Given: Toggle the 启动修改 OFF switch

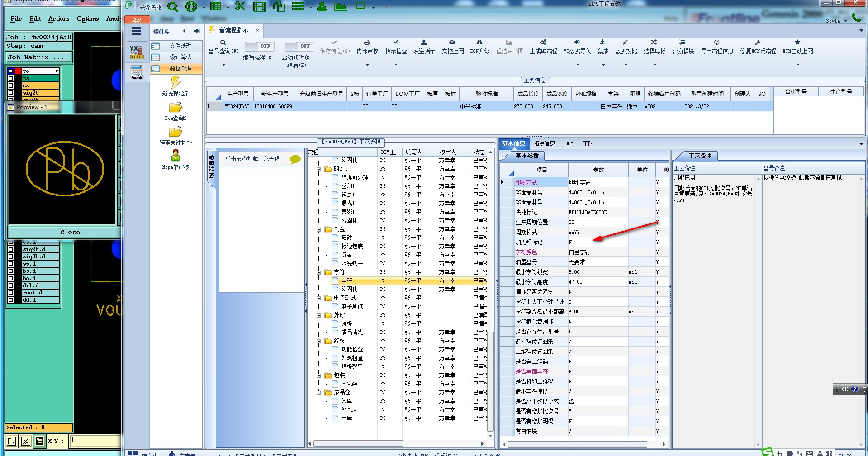Looking at the screenshot, I should coord(299,46).
